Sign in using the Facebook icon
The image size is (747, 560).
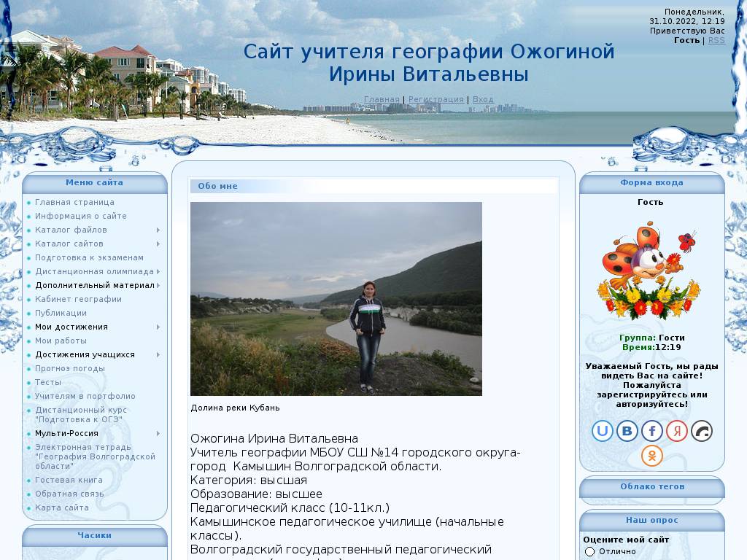(652, 431)
